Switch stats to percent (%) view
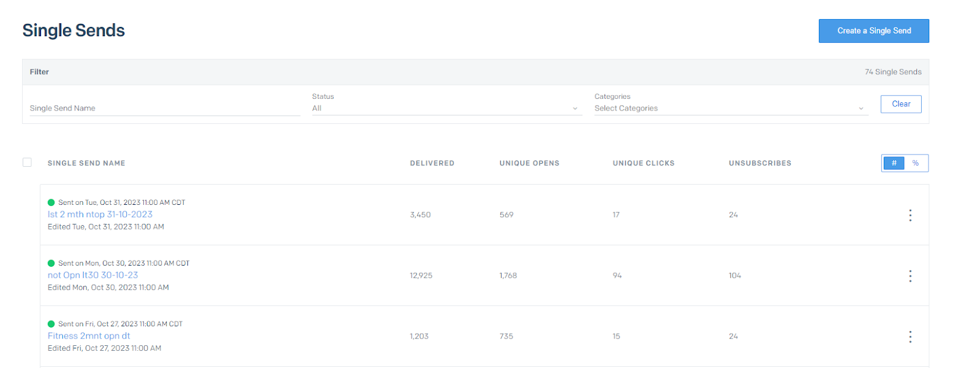Image resolution: width=980 pixels, height=368 pixels. 916,163
